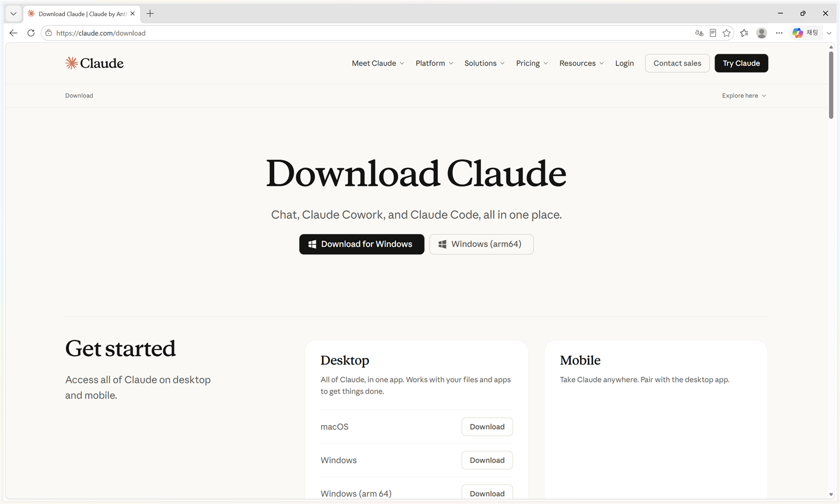Viewport: 840px width, 504px height.
Task: Expand the Platform menu
Action: (435, 63)
